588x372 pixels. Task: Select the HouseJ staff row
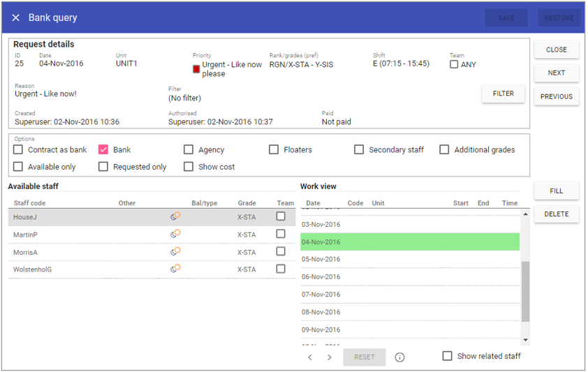point(152,217)
